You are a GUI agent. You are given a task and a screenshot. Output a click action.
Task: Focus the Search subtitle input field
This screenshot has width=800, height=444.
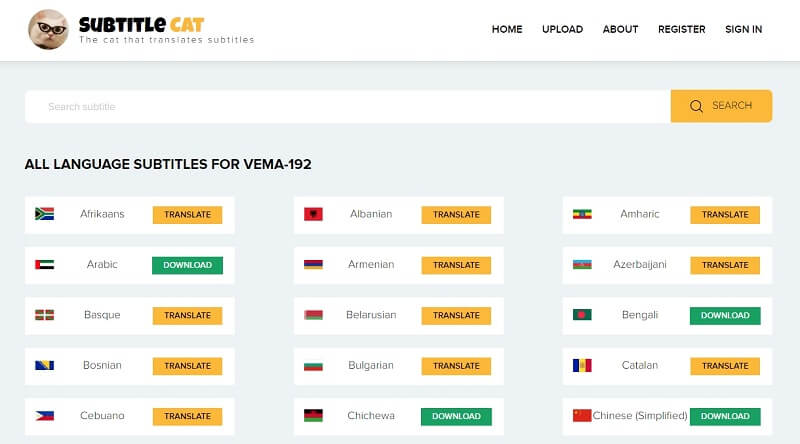tap(347, 106)
